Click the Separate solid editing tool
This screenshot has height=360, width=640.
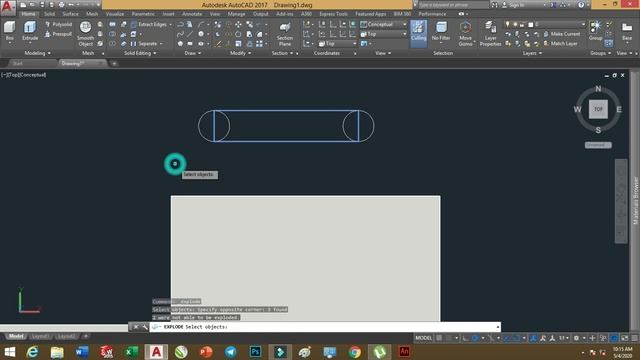(x=144, y=44)
